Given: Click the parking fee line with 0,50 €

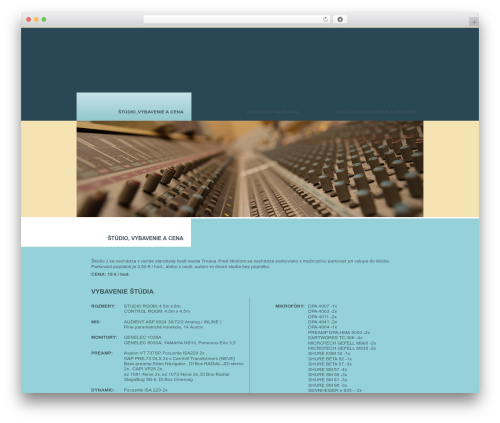Looking at the screenshot, I should 180,267.
